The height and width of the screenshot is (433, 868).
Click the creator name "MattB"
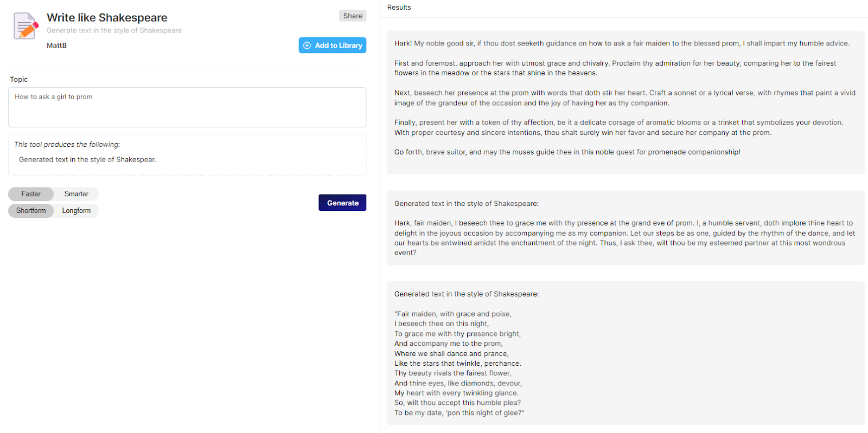(x=58, y=45)
